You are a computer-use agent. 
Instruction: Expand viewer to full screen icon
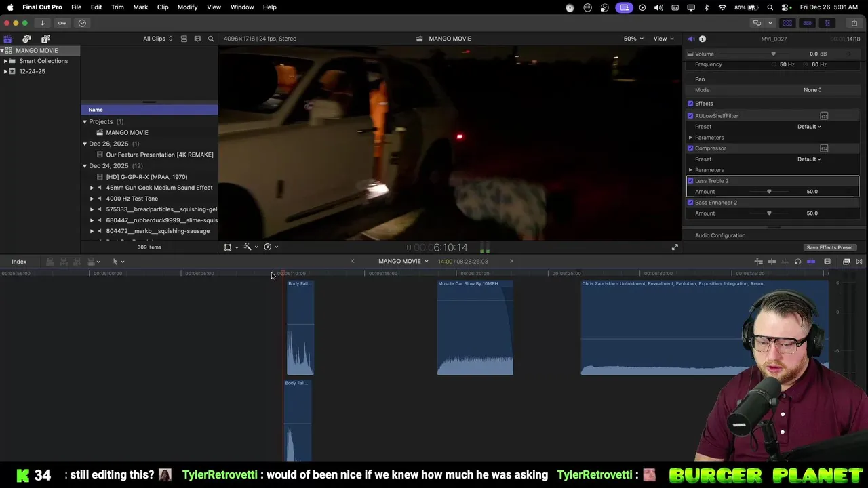(x=675, y=247)
